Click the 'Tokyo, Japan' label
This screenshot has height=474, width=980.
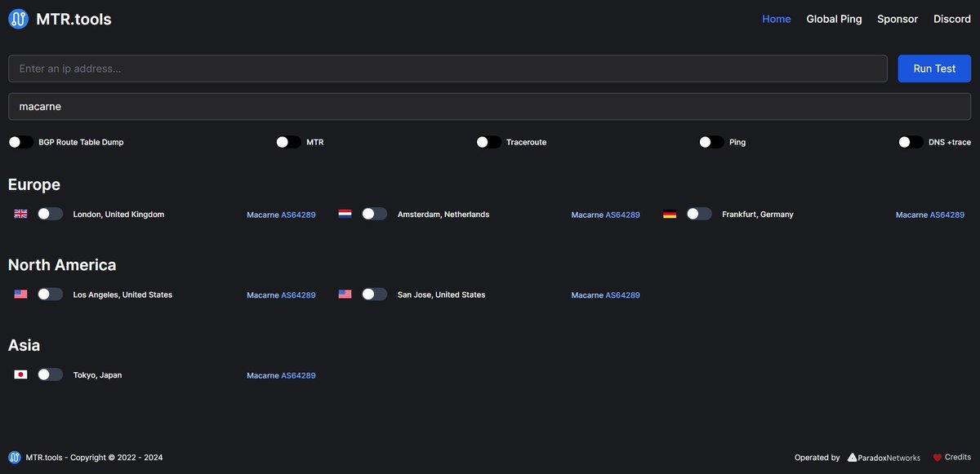click(97, 375)
